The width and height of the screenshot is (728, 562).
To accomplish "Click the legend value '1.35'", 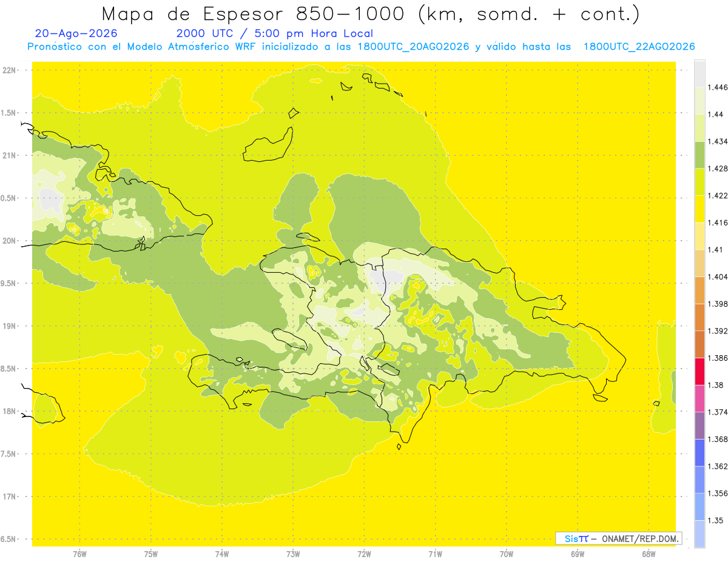I will pyautogui.click(x=716, y=520).
